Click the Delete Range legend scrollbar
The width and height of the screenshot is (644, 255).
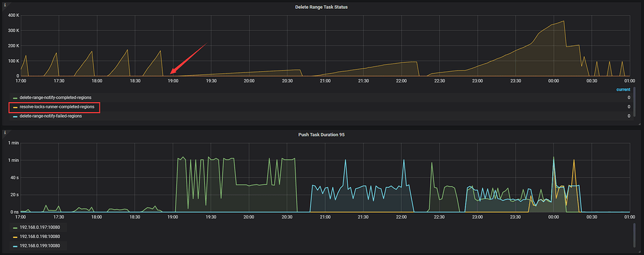634,103
